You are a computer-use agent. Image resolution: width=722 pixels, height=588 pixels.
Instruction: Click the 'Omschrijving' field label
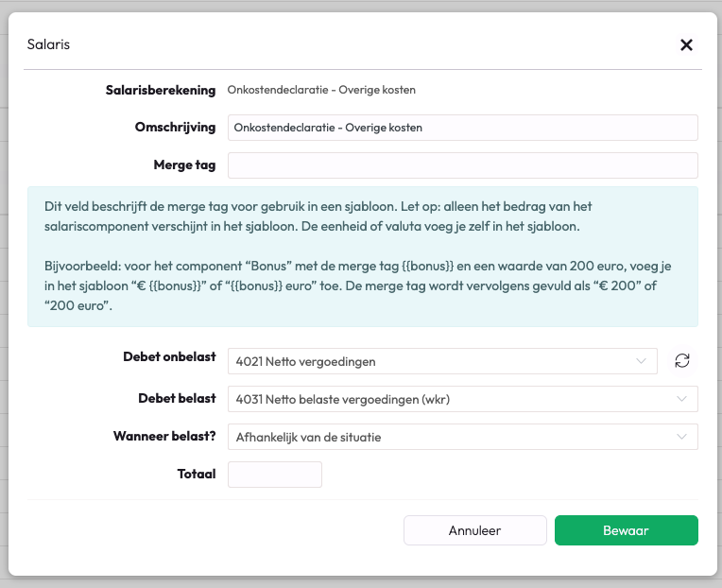[175, 127]
